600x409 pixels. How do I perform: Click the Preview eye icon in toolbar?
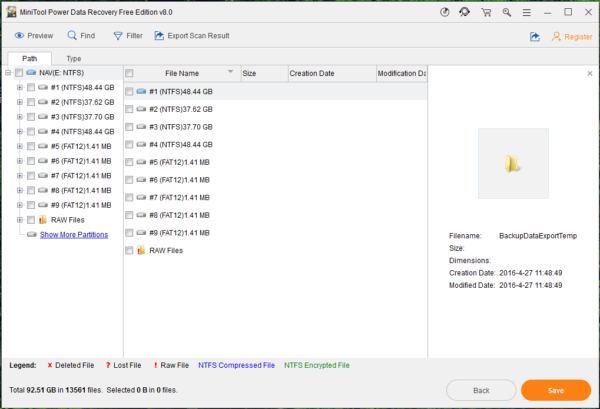[x=19, y=36]
